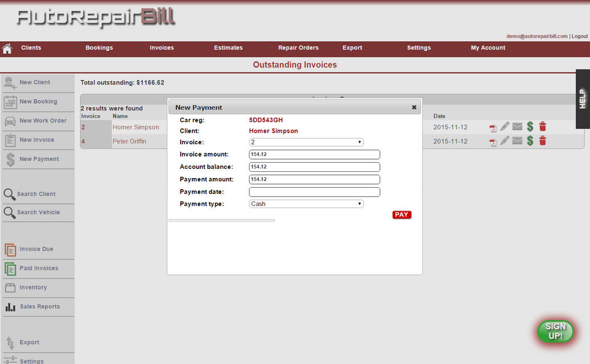Click the Search Client magnifier icon

pyautogui.click(x=9, y=194)
